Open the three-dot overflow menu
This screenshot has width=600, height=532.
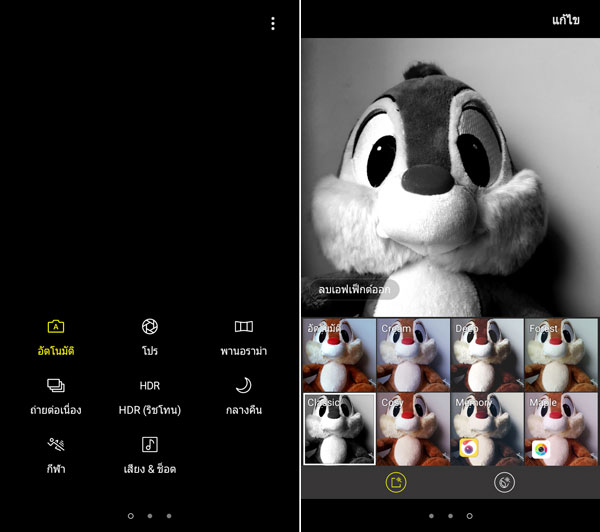click(273, 24)
